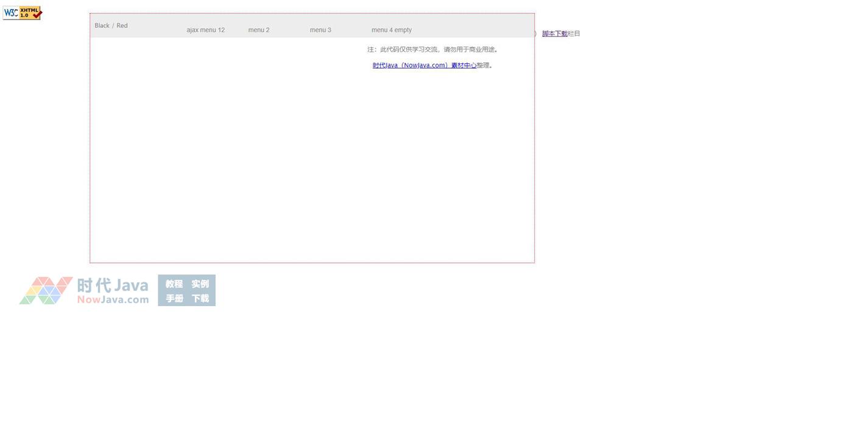
Task: Select the menu 4 empty item
Action: click(391, 30)
